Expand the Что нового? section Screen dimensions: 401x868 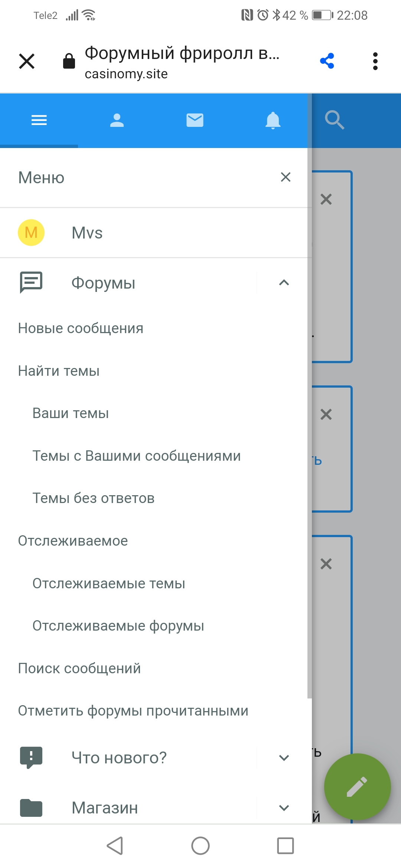(x=284, y=758)
